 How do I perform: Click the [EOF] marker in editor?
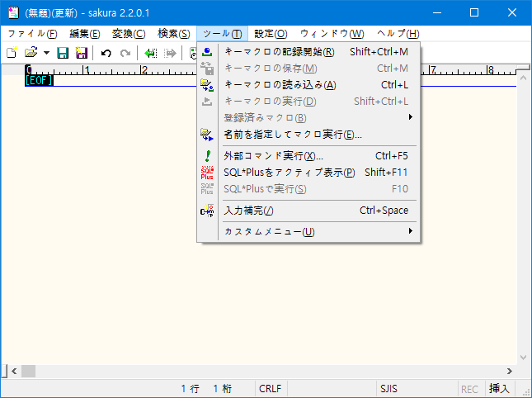click(x=39, y=80)
